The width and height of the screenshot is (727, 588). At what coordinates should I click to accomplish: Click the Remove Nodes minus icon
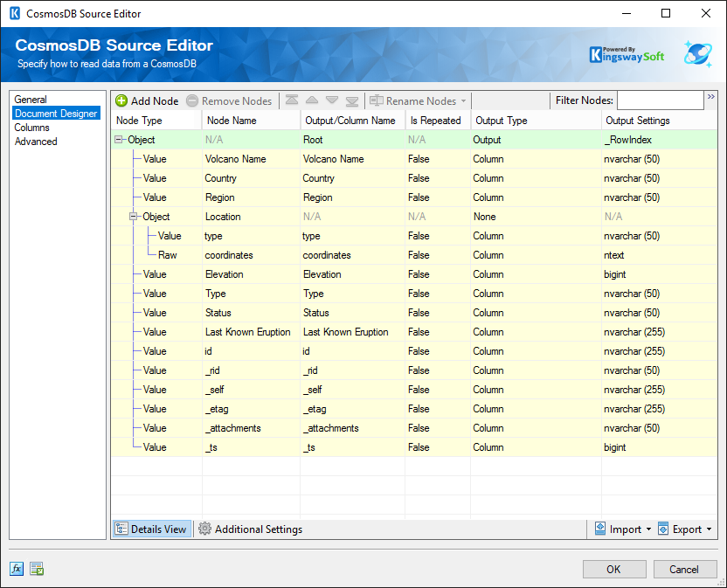[192, 100]
